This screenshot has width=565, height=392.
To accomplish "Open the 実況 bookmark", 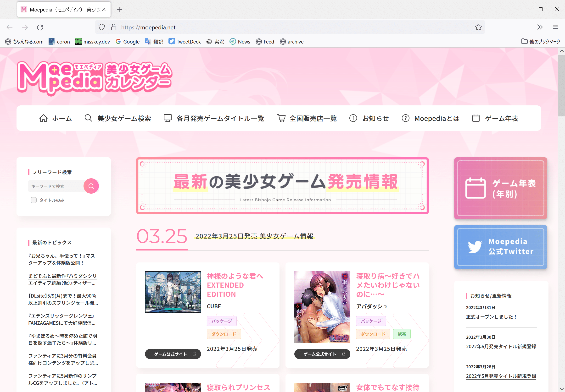I will click(x=215, y=42).
